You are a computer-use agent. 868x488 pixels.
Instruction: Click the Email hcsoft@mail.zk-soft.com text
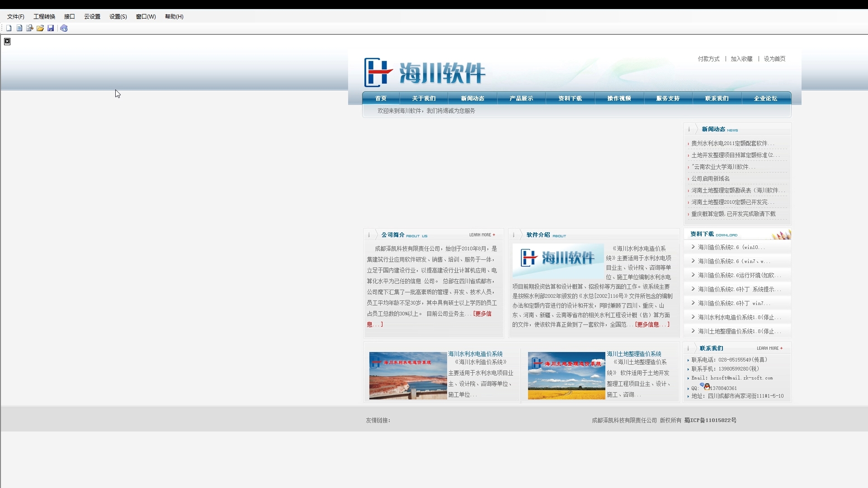(x=732, y=378)
